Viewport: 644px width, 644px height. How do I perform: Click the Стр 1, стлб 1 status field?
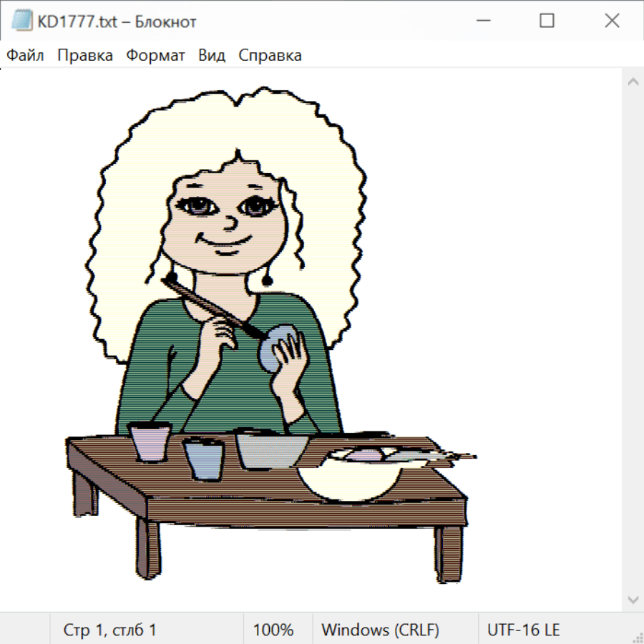tap(110, 630)
